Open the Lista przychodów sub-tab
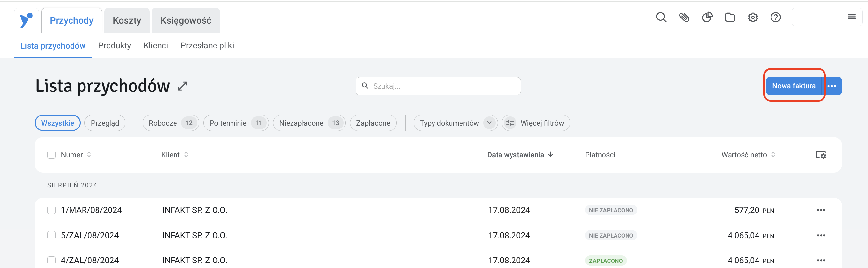This screenshot has height=268, width=868. pyautogui.click(x=53, y=46)
